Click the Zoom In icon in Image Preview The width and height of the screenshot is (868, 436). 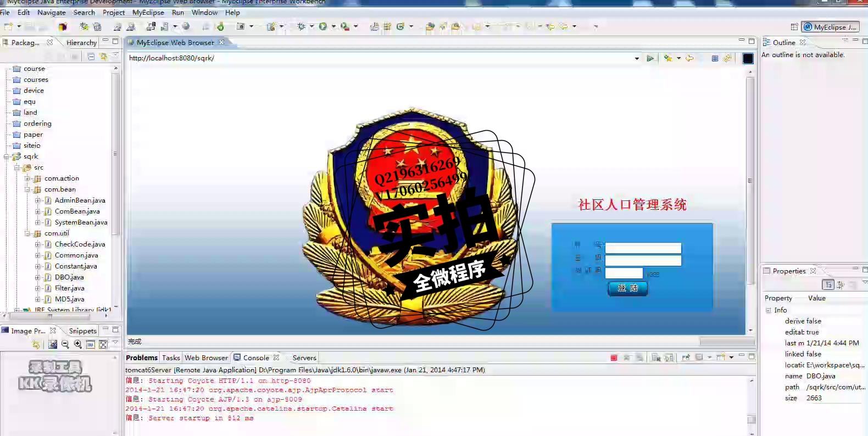pos(78,344)
